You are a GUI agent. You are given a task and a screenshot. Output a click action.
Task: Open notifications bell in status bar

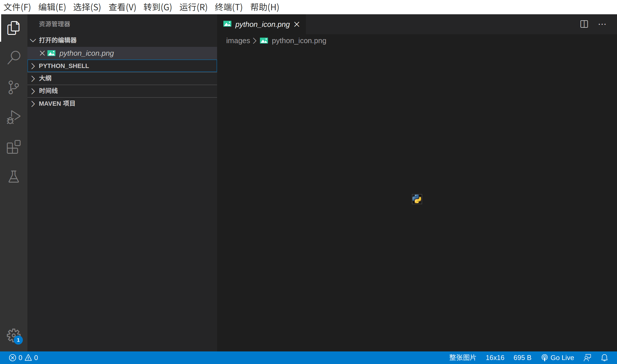(x=604, y=358)
